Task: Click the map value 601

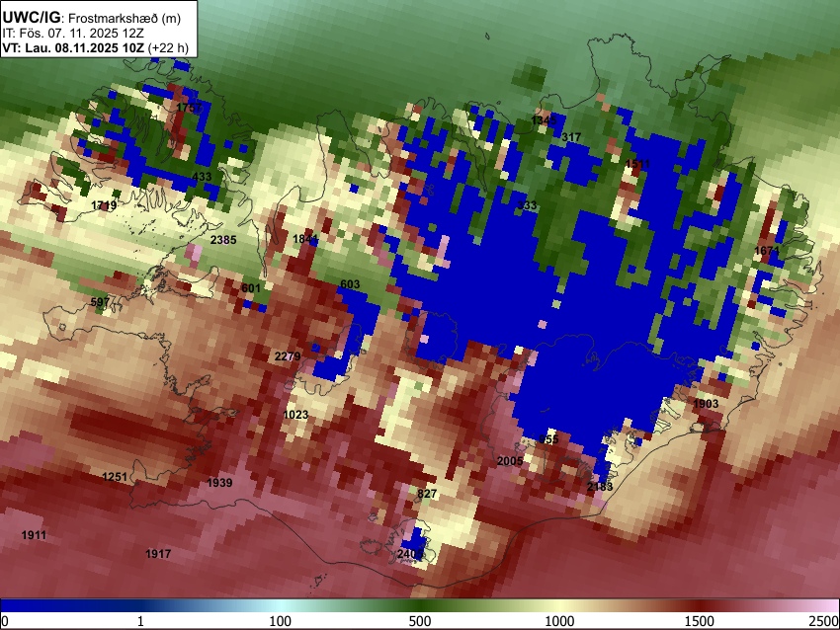Action: [251, 288]
